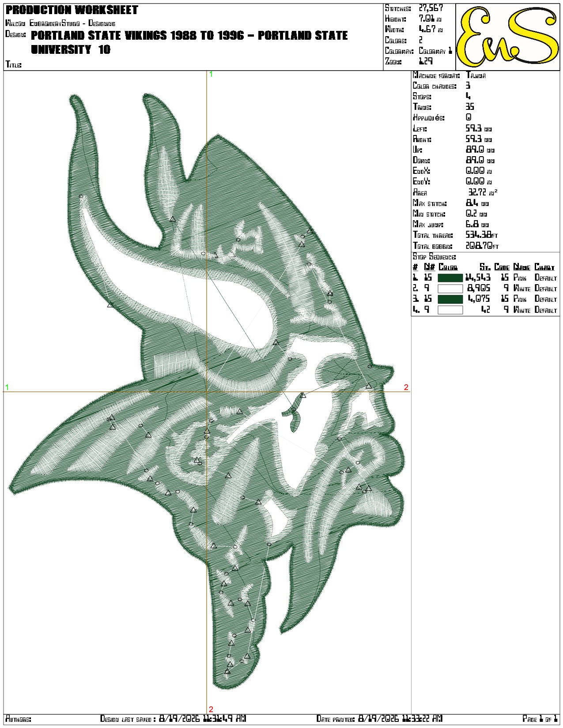Click 'Default' chart in stop 3 row
563x728 pixels.
[546, 299]
